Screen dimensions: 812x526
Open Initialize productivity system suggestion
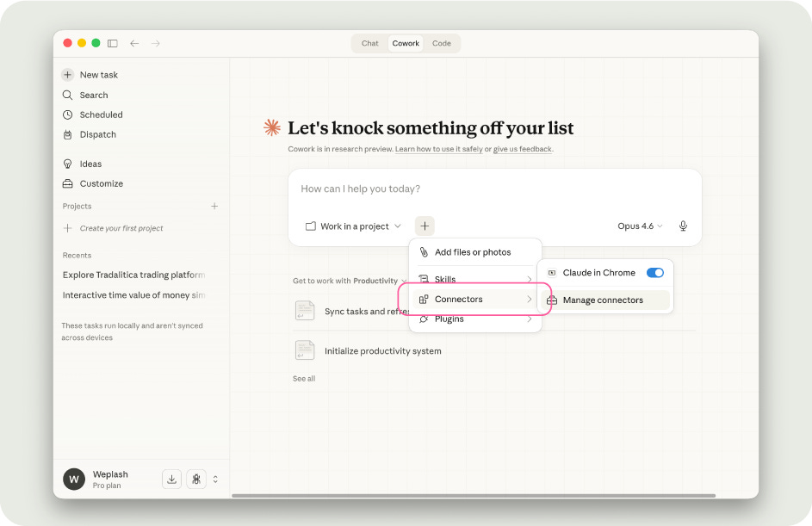382,351
